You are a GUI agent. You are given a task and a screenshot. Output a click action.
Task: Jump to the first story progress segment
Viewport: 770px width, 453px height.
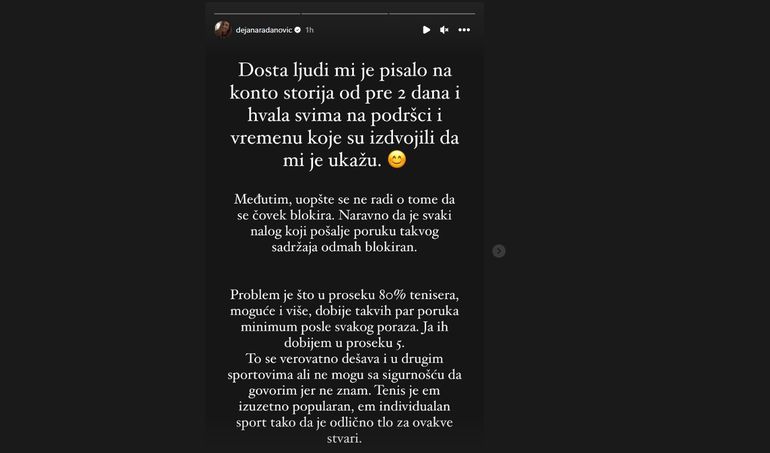coord(257,13)
